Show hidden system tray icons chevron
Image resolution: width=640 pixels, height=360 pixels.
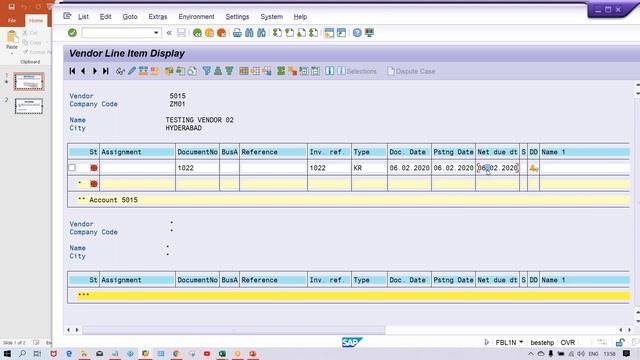point(531,353)
